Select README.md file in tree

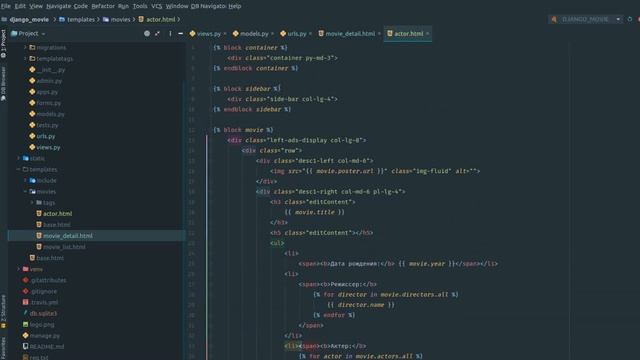47,347
